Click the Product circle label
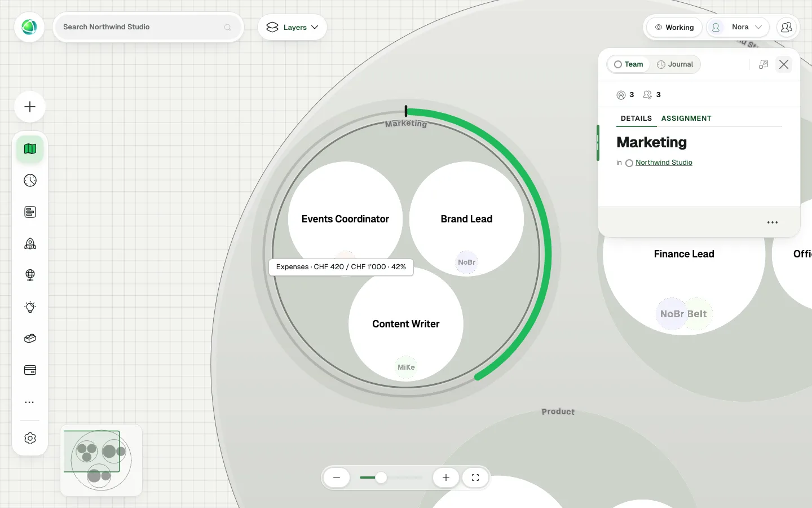Image resolution: width=812 pixels, height=508 pixels. (558, 411)
